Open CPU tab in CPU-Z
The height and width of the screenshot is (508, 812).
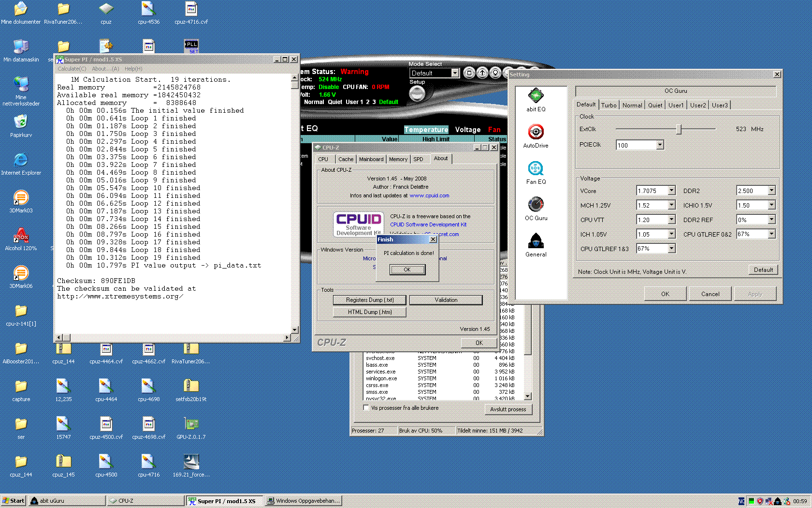click(x=323, y=159)
